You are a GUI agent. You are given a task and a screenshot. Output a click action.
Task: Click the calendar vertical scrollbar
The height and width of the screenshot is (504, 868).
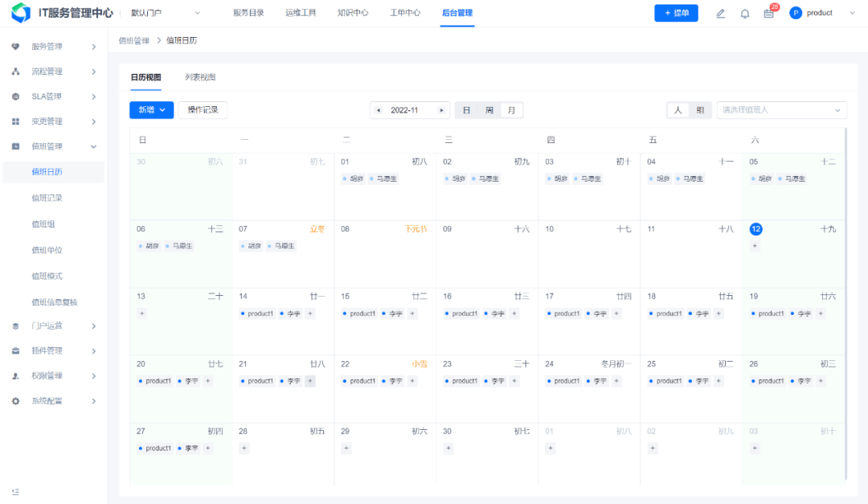point(845,304)
